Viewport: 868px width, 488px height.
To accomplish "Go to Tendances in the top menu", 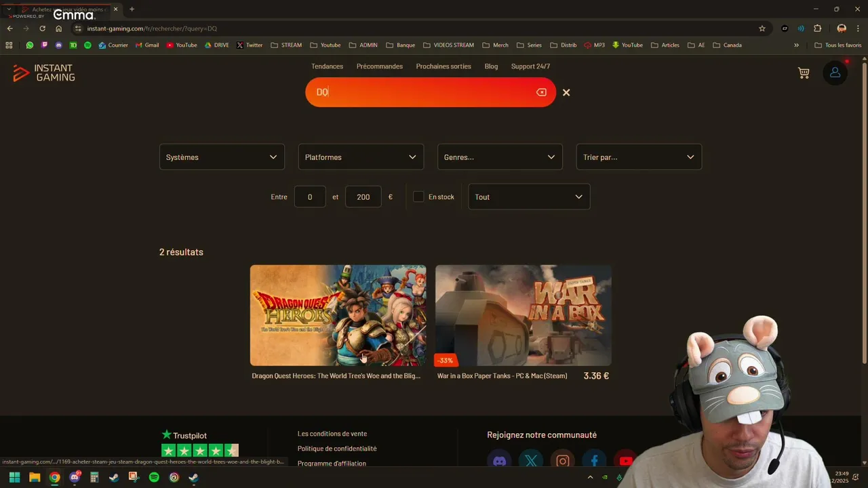I will (x=327, y=66).
